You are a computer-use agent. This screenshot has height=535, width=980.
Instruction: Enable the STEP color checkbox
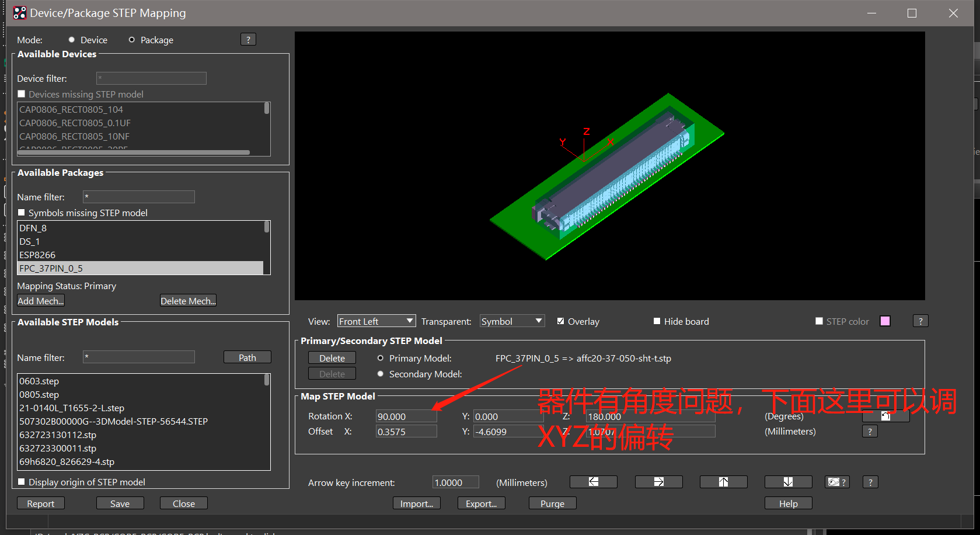(819, 321)
